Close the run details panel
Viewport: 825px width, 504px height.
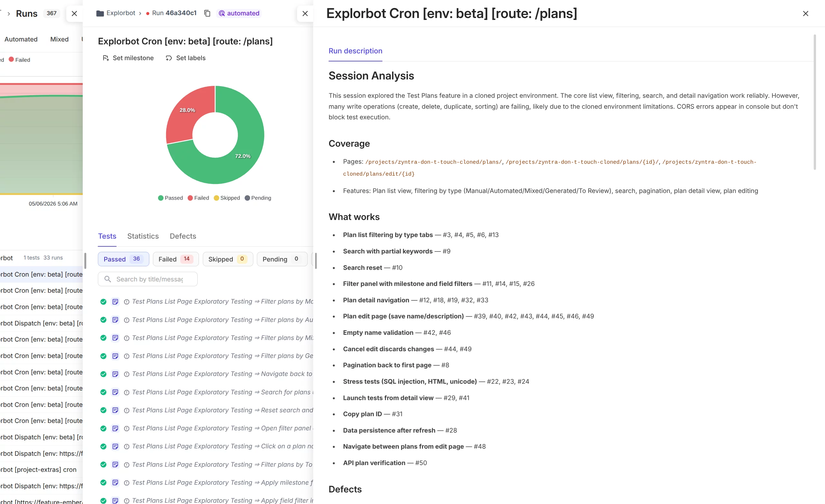click(x=305, y=14)
